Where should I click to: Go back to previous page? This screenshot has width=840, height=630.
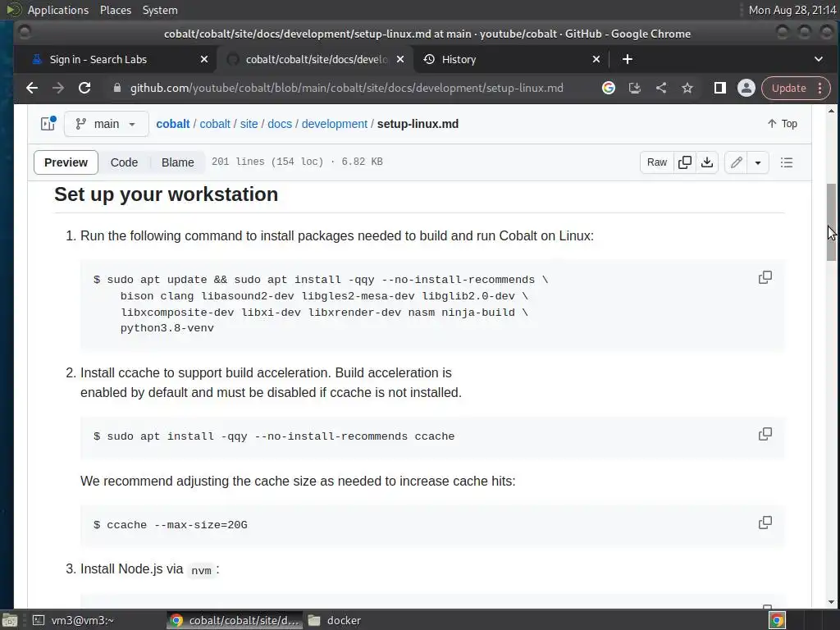click(x=32, y=88)
